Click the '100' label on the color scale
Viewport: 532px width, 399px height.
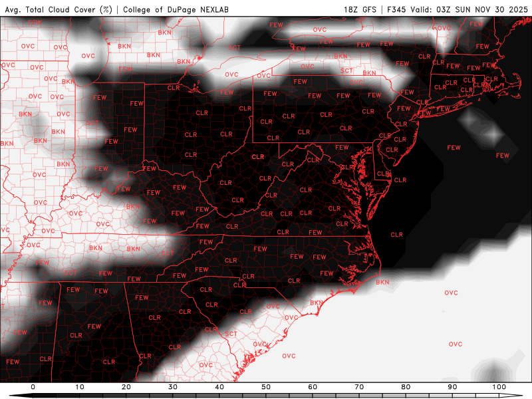(x=499, y=387)
